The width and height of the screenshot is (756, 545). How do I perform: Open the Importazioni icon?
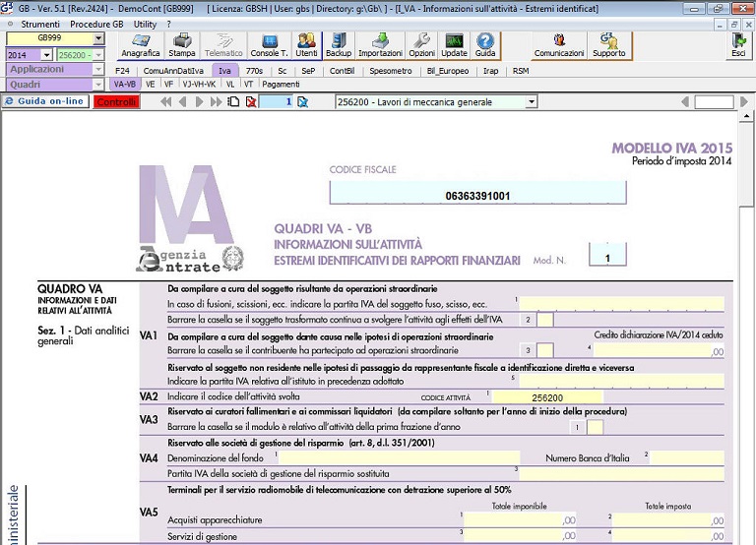click(x=380, y=46)
